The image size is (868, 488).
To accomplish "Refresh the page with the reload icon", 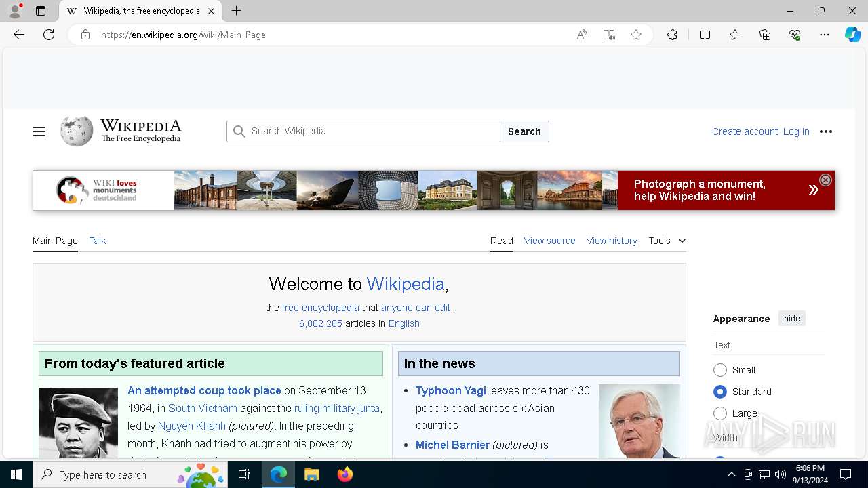I will point(49,35).
